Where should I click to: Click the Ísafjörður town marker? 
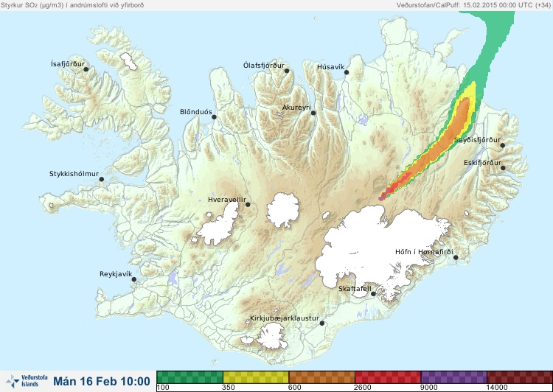[x=86, y=69]
